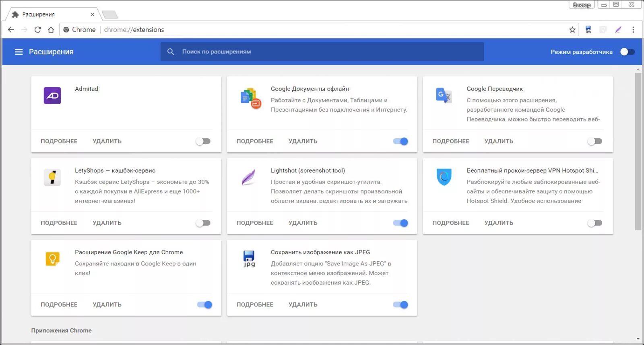Open the home page via house icon

[x=51, y=30]
